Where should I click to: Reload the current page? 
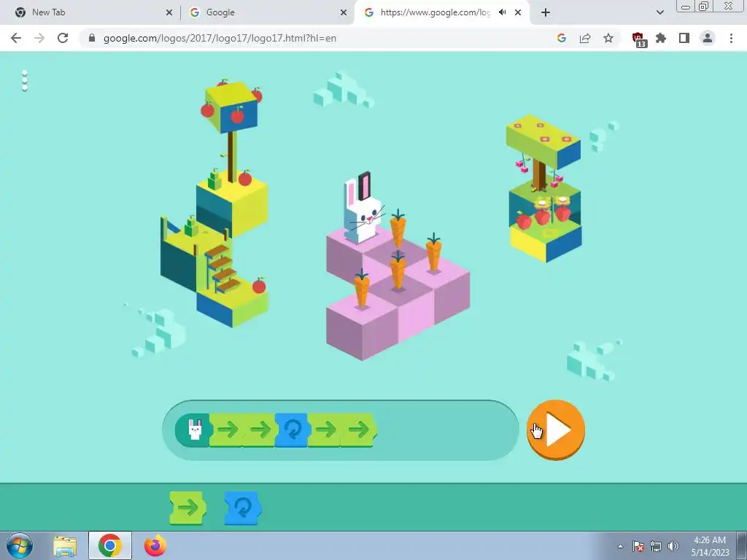63,38
